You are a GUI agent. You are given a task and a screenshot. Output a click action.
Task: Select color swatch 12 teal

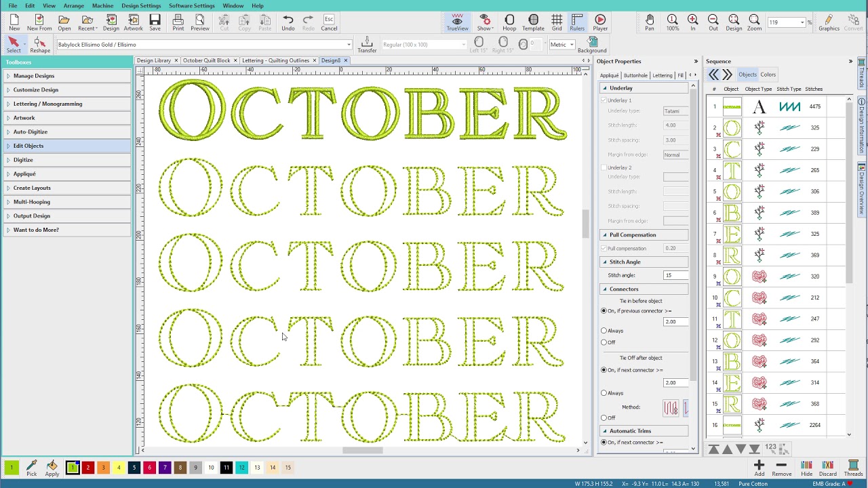[x=241, y=468]
